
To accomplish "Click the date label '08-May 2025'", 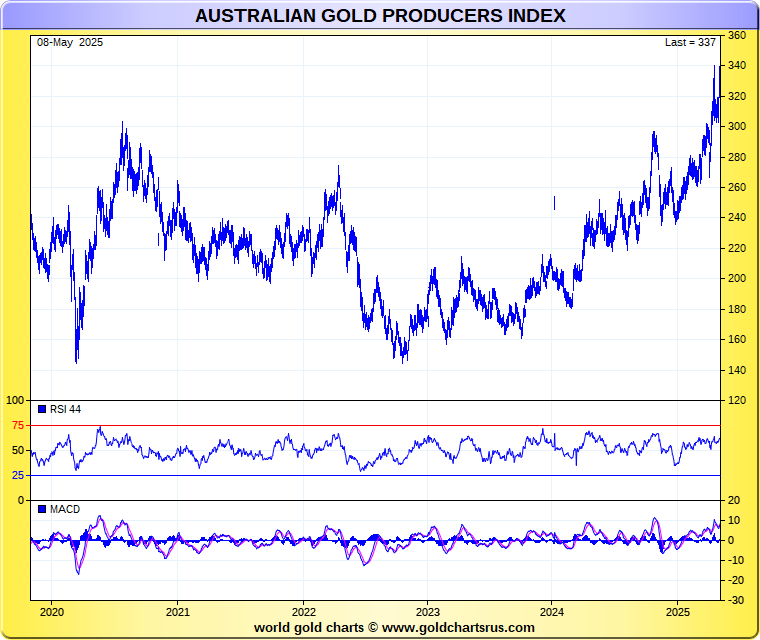I will [x=70, y=42].
